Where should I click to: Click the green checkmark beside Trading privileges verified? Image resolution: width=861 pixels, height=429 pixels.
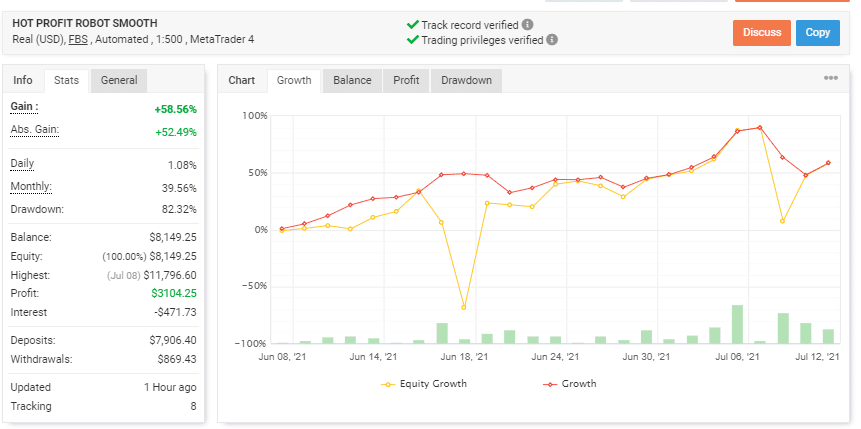click(413, 40)
